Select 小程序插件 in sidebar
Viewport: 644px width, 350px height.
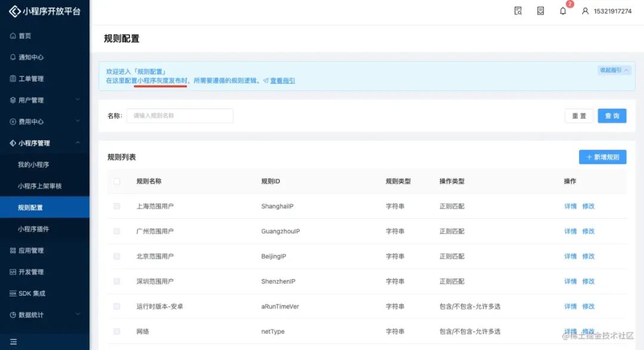33,229
